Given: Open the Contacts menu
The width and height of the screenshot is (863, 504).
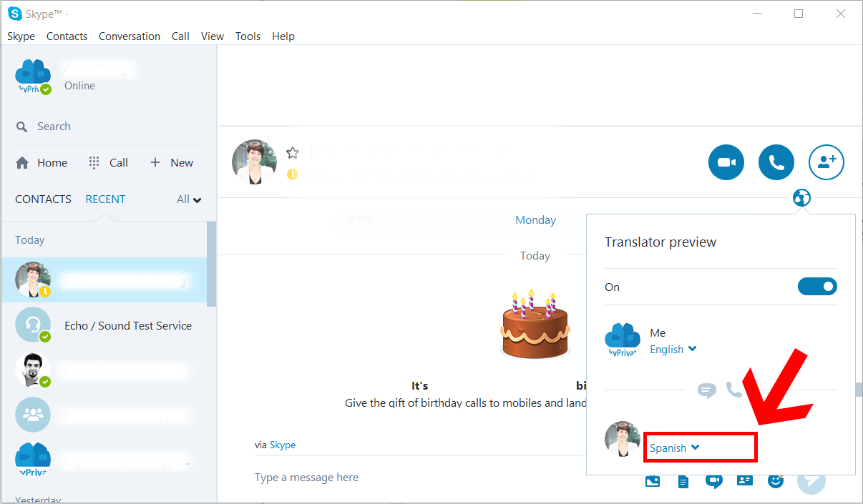Looking at the screenshot, I should [67, 36].
